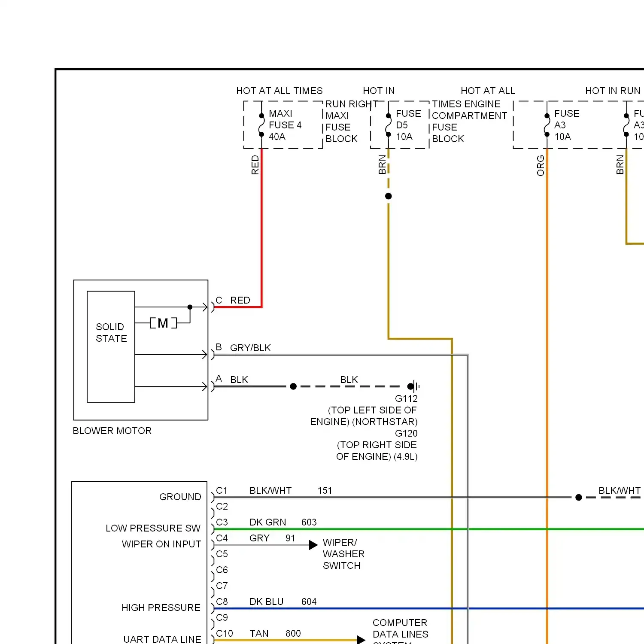This screenshot has height=644, width=644.
Task: Click circuit number '603'
Action: [x=309, y=522]
